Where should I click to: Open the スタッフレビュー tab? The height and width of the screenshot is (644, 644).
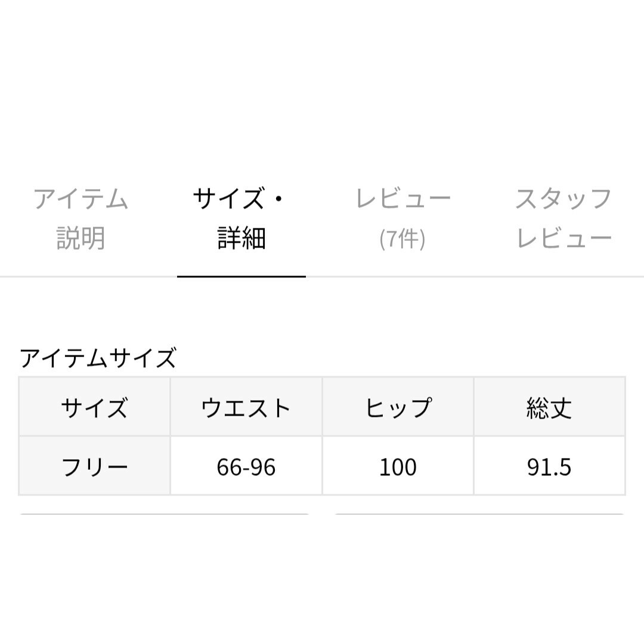tap(563, 218)
